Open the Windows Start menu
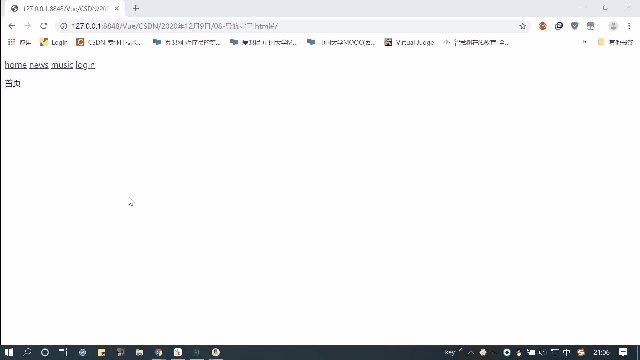Image resolution: width=640 pixels, height=360 pixels. point(9,352)
